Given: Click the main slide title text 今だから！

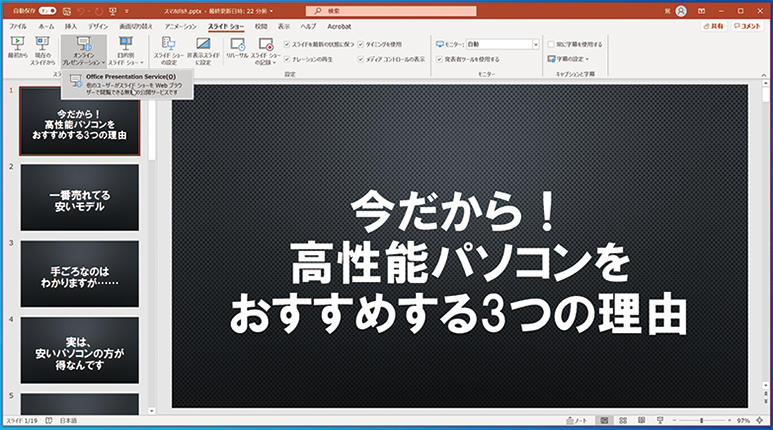Looking at the screenshot, I should pos(453,213).
